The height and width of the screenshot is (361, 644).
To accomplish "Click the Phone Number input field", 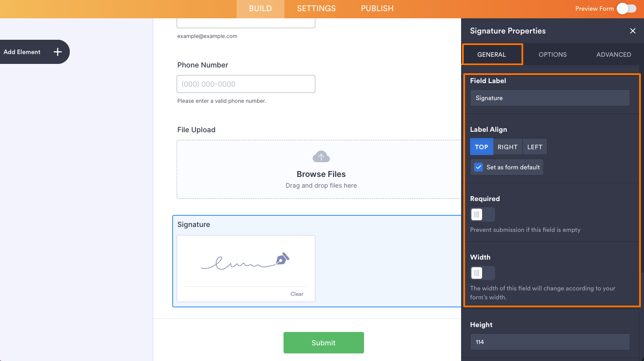I will 246,84.
